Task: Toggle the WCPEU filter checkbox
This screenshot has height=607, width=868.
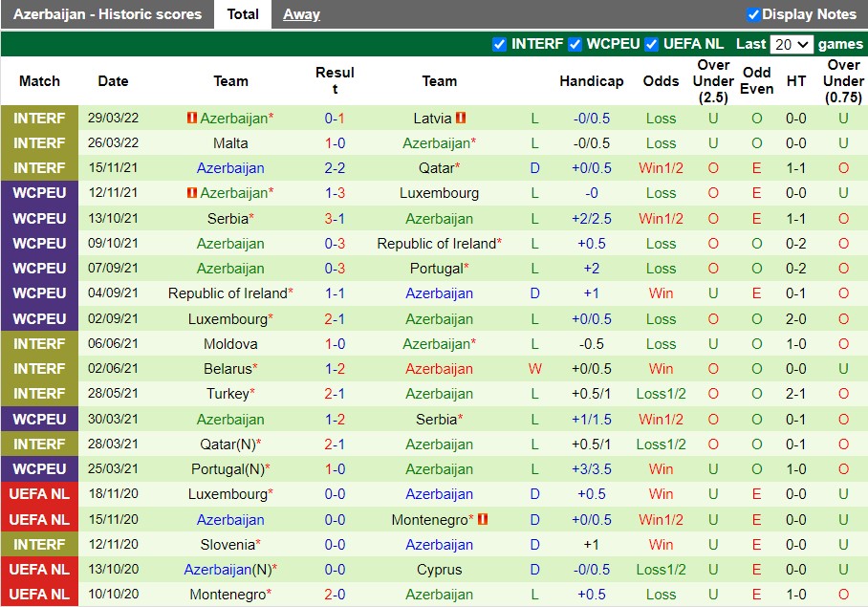Action: pos(575,44)
